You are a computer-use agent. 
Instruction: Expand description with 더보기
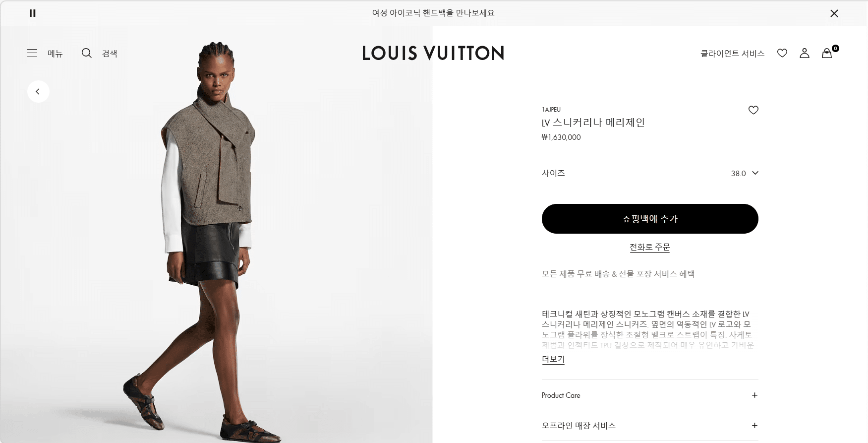tap(553, 359)
